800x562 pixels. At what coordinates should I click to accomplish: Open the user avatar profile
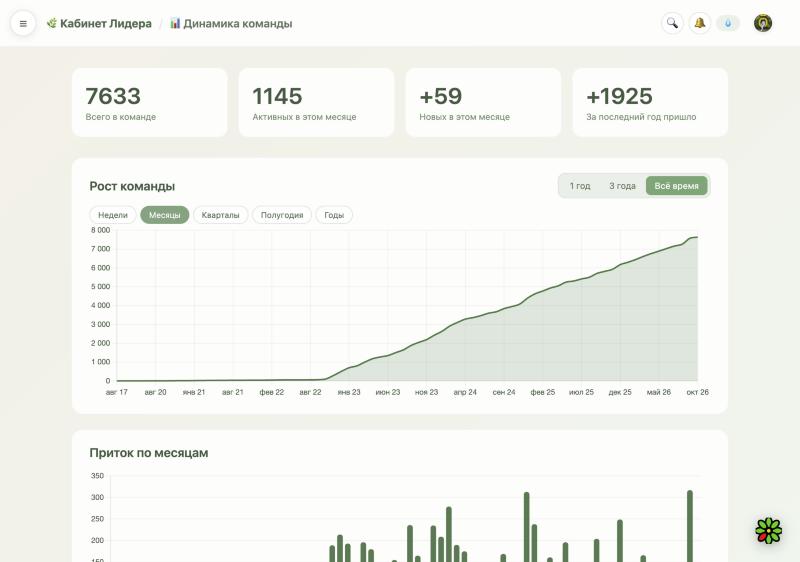[763, 23]
